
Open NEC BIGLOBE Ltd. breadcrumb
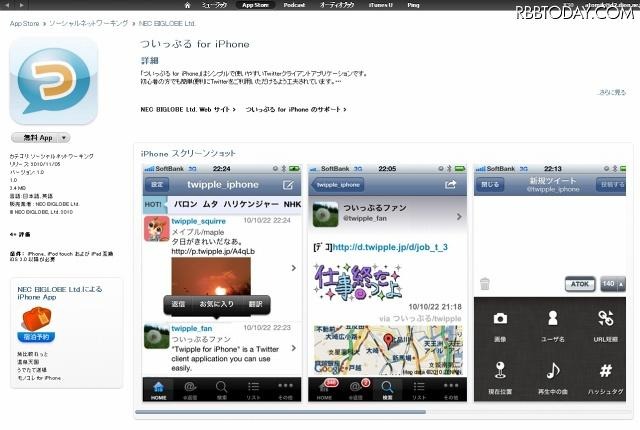pyautogui.click(x=167, y=24)
